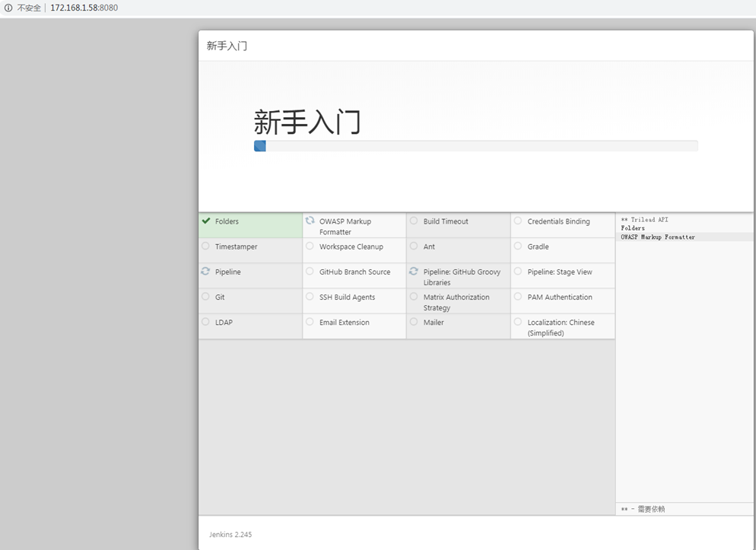Click the '** - 需要依赖' legend text

point(643,509)
